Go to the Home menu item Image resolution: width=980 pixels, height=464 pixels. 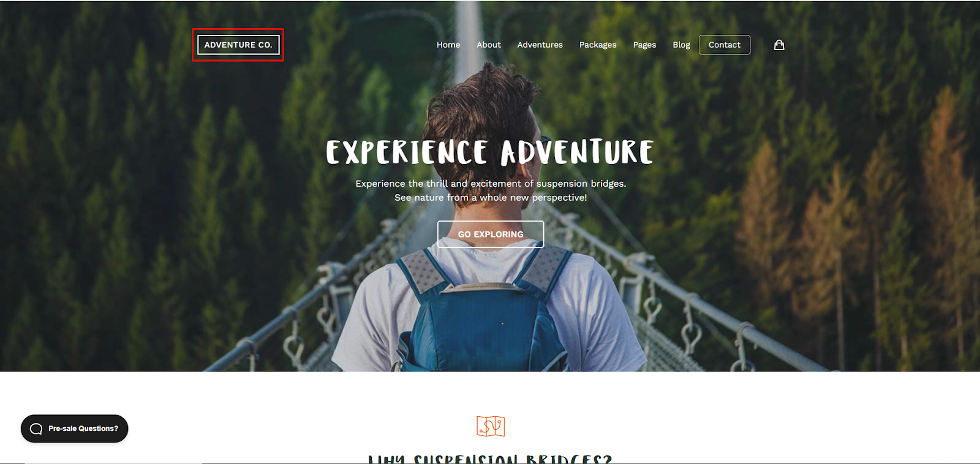[x=448, y=45]
